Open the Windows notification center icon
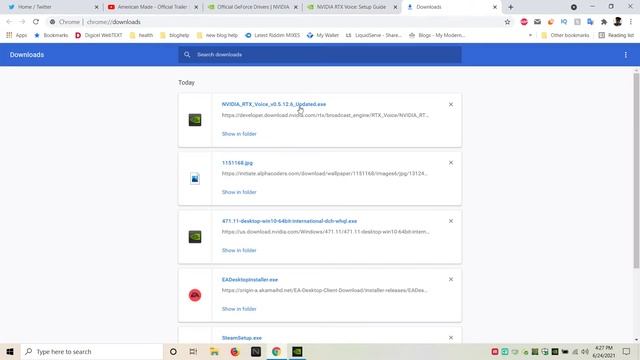 [626, 351]
